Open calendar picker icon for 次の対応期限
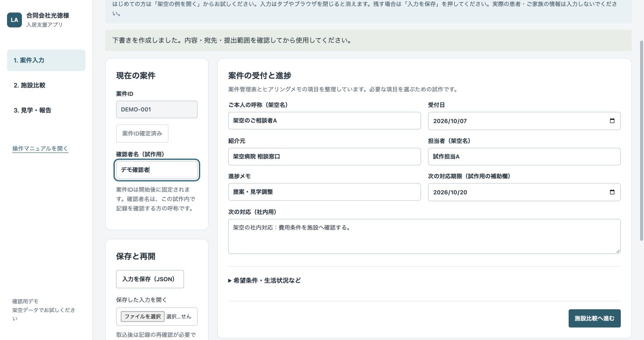Viewport: 644px width, 340px height. click(612, 192)
